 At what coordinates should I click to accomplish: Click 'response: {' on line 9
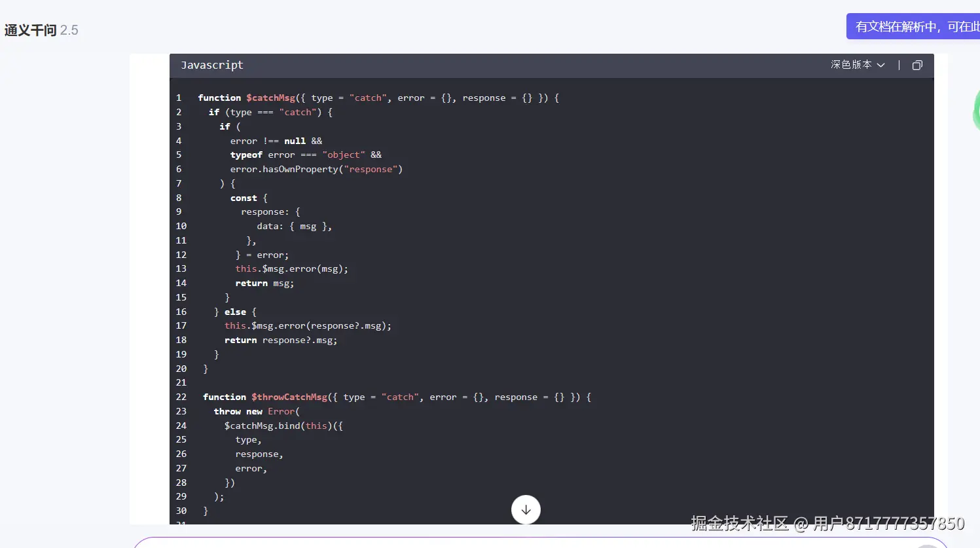[x=270, y=211]
